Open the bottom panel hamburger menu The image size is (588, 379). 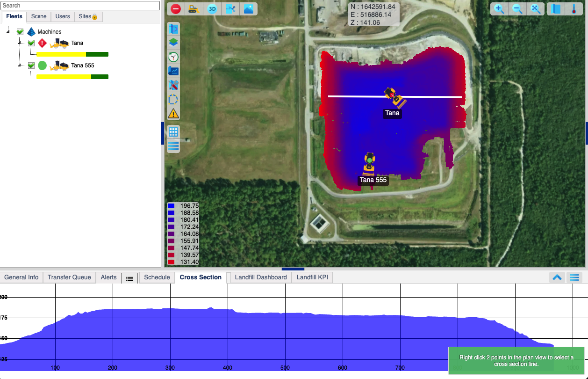[574, 277]
